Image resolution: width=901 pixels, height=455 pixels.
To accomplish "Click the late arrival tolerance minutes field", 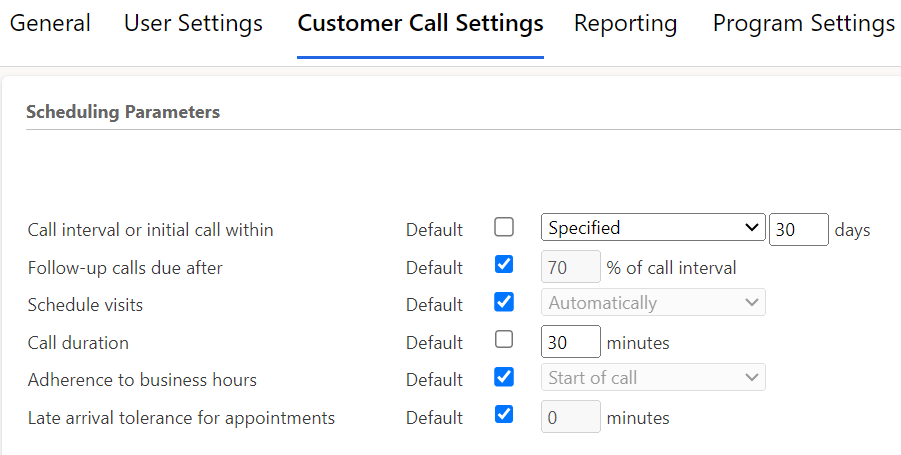I will [x=570, y=417].
